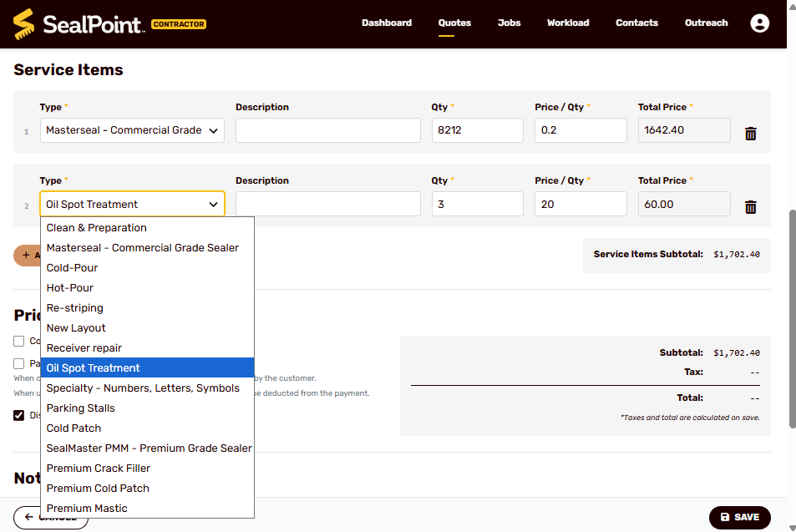
Task: Click the Total Price field showing 1642.40
Action: pos(684,130)
